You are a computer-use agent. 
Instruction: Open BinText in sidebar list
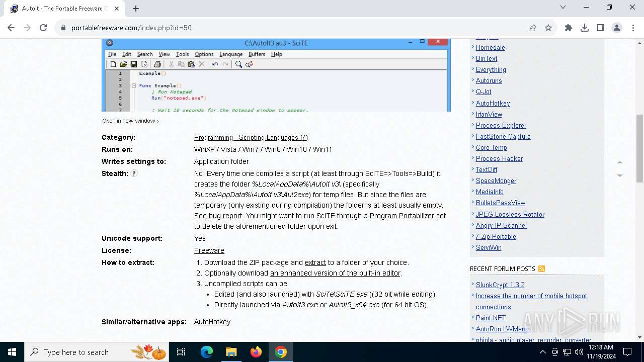click(x=487, y=58)
